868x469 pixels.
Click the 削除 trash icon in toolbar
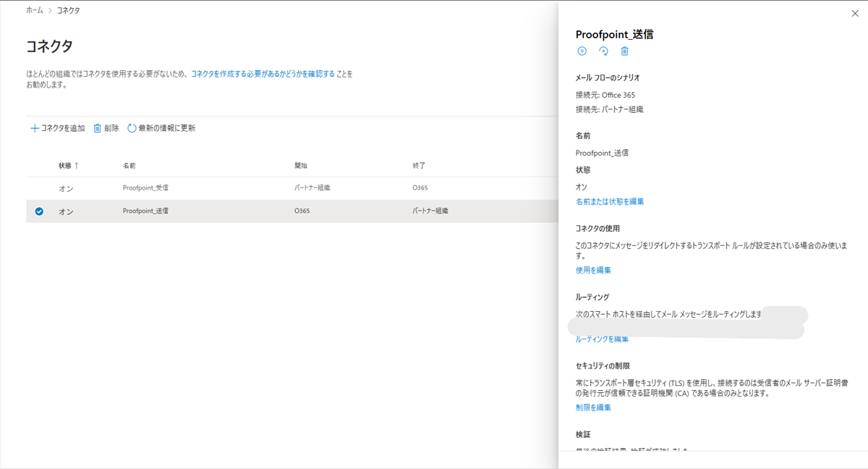pyautogui.click(x=98, y=128)
